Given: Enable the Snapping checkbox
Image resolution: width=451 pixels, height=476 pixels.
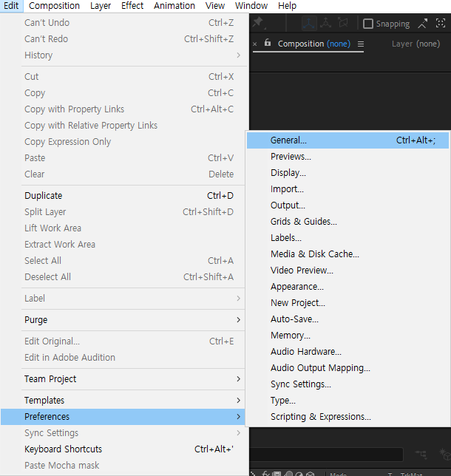Looking at the screenshot, I should [367, 24].
